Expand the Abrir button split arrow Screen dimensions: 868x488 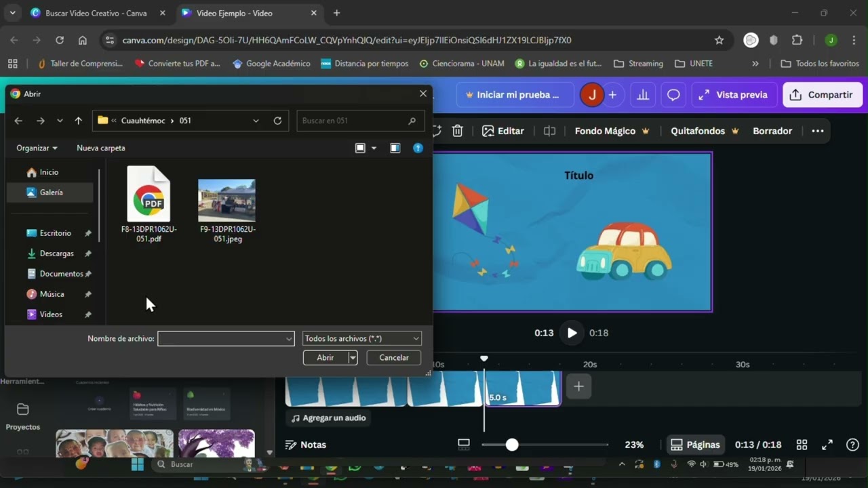pyautogui.click(x=353, y=357)
